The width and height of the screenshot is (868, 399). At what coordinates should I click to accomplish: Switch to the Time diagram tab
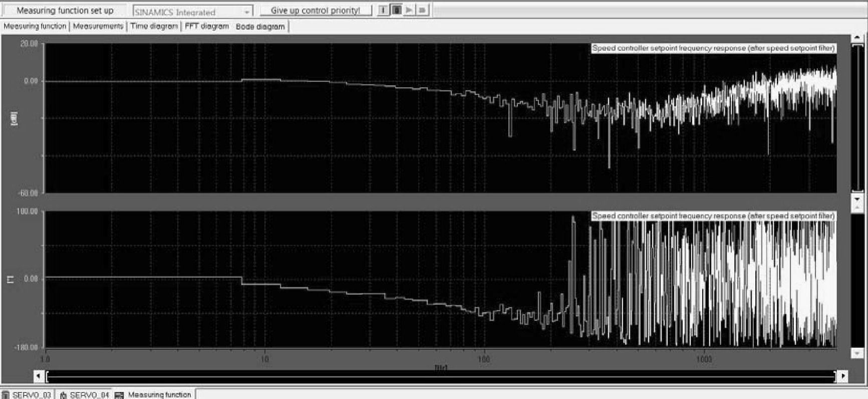154,26
